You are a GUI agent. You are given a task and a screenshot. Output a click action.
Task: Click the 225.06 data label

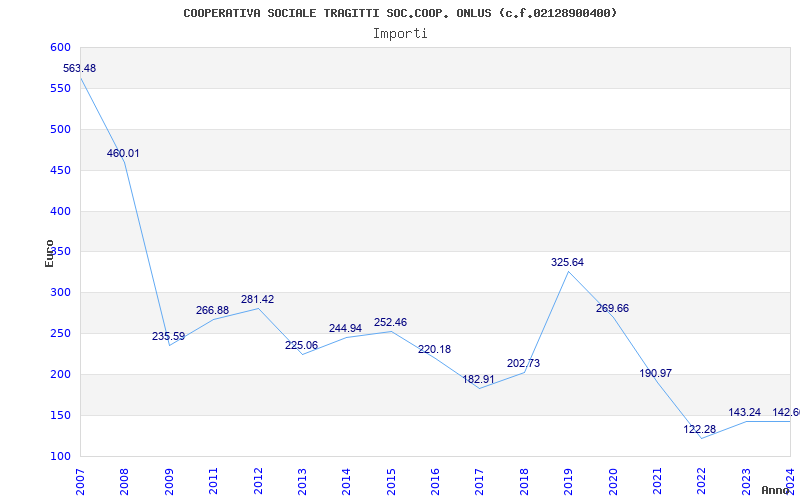tap(301, 345)
